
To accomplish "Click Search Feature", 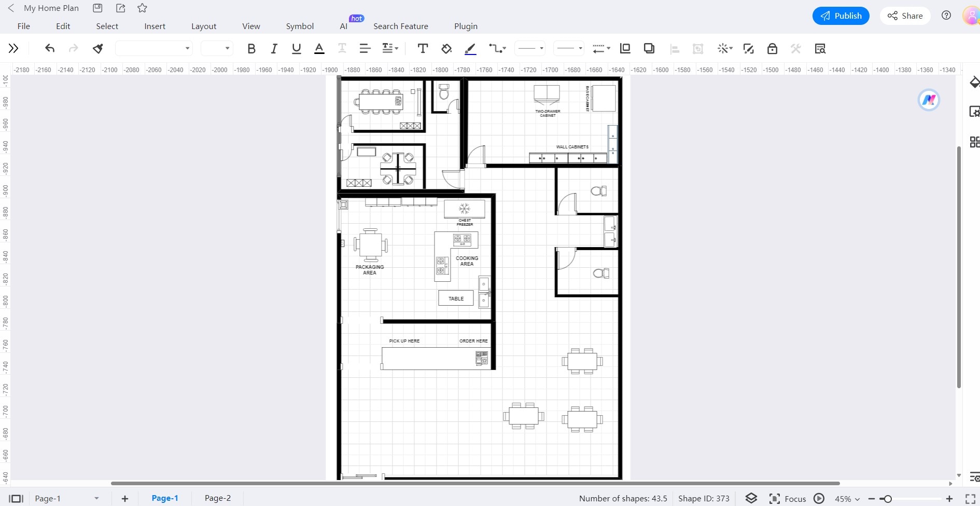I will (401, 26).
